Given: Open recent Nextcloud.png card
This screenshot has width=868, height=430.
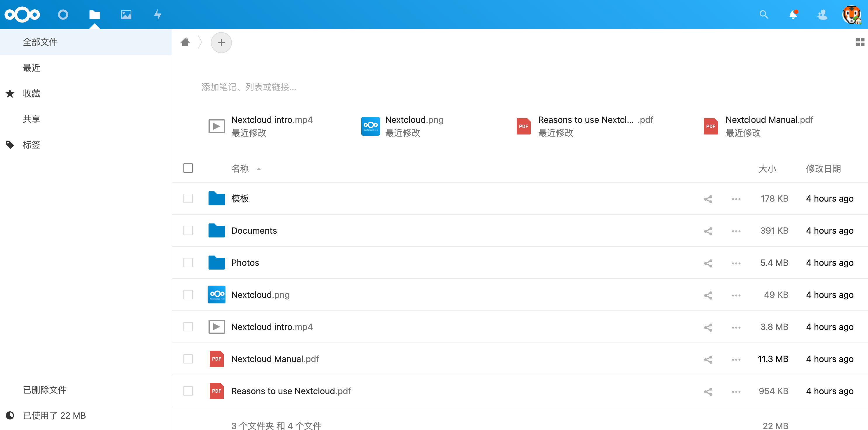Looking at the screenshot, I should [x=402, y=126].
